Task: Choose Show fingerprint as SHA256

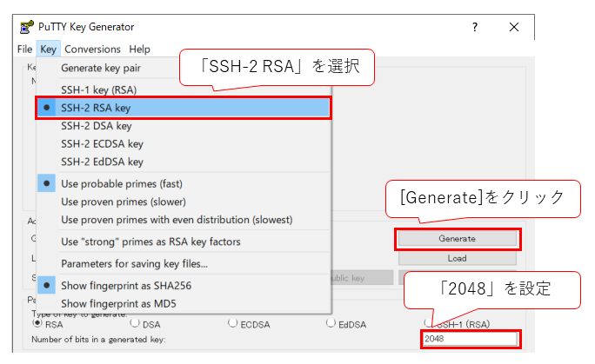Action: 184,286
